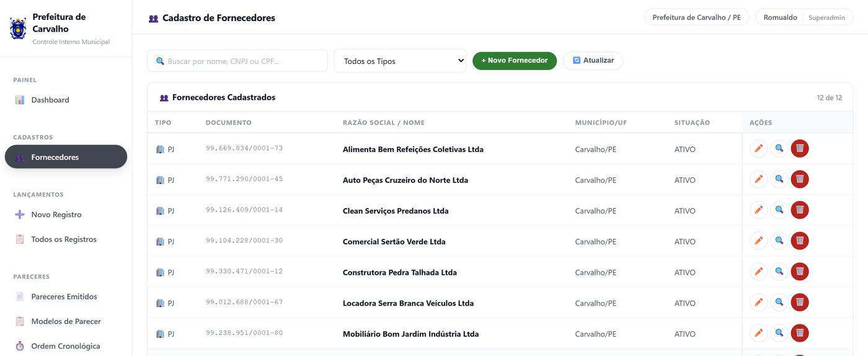This screenshot has width=868, height=356.
Task: Open Ordem Cronológica
Action: tap(66, 346)
